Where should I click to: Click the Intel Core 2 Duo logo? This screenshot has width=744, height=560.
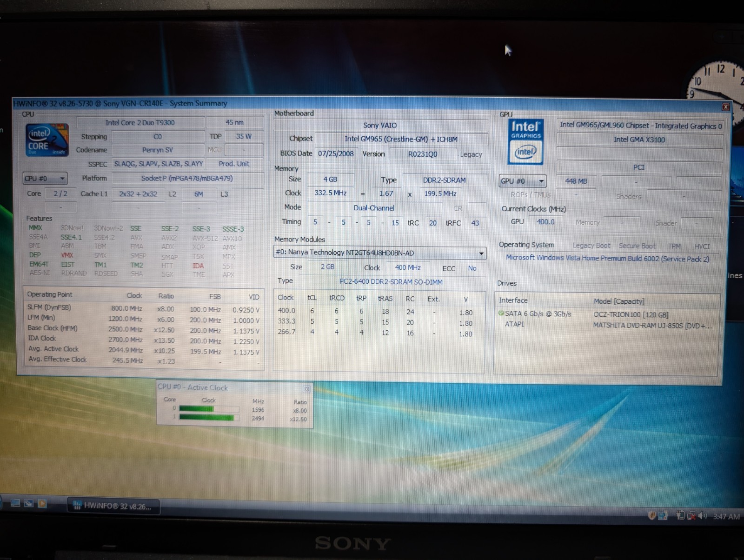(47, 140)
